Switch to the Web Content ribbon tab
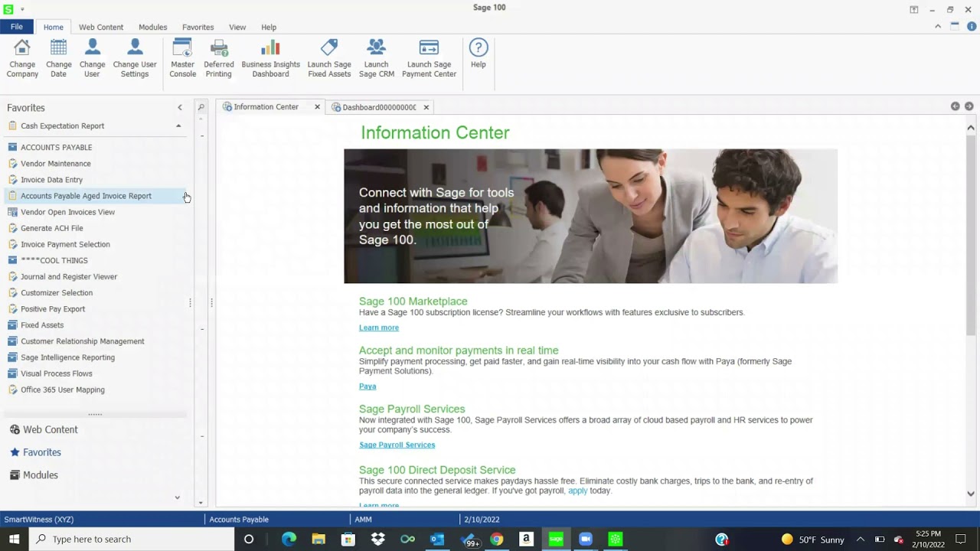Viewport: 980px width, 551px height. point(101,27)
